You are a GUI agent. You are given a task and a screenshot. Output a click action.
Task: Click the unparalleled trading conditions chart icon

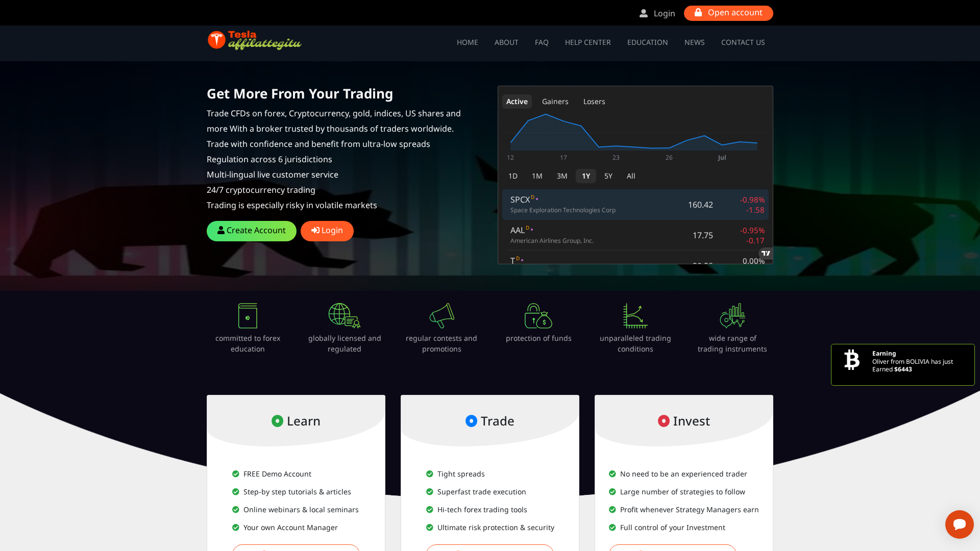[635, 316]
